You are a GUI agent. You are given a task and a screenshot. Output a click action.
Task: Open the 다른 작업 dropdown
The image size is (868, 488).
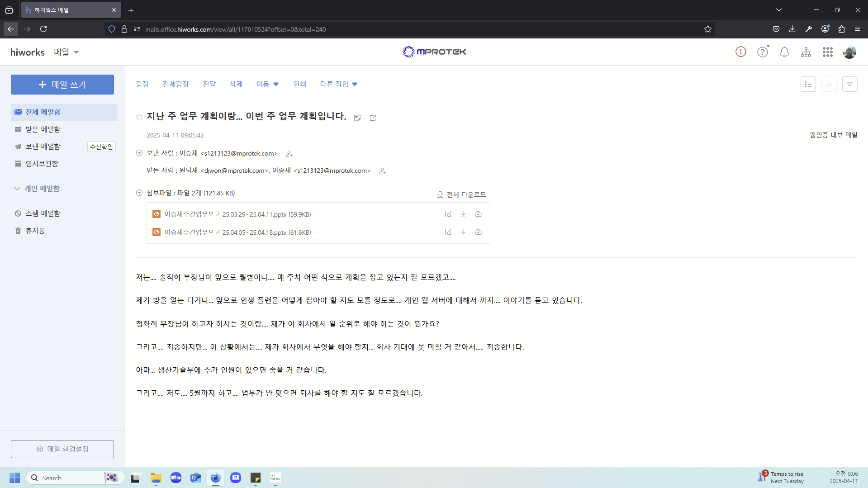click(339, 84)
